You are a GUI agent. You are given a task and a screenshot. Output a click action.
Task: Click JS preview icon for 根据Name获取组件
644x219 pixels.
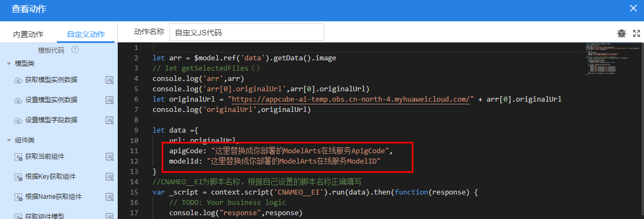click(x=110, y=197)
